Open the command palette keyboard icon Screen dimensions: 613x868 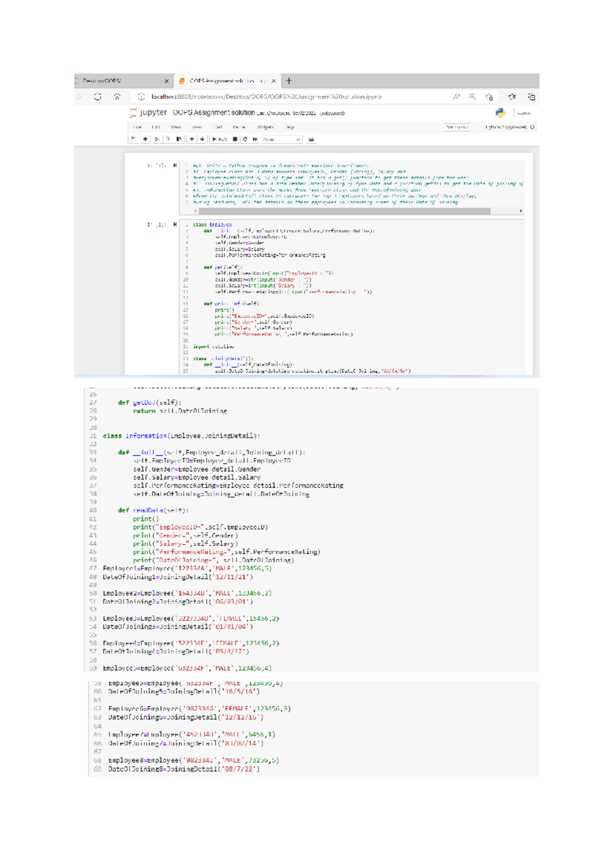311,139
